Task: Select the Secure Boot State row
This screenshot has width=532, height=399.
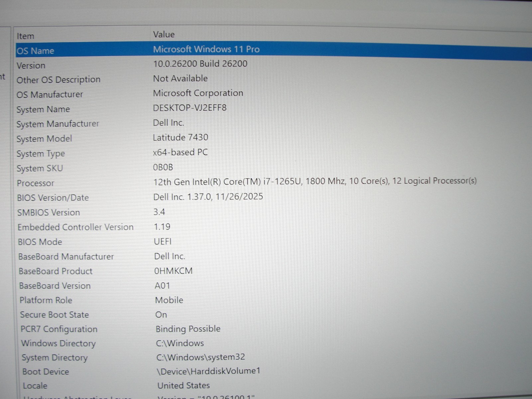Action: pyautogui.click(x=55, y=315)
